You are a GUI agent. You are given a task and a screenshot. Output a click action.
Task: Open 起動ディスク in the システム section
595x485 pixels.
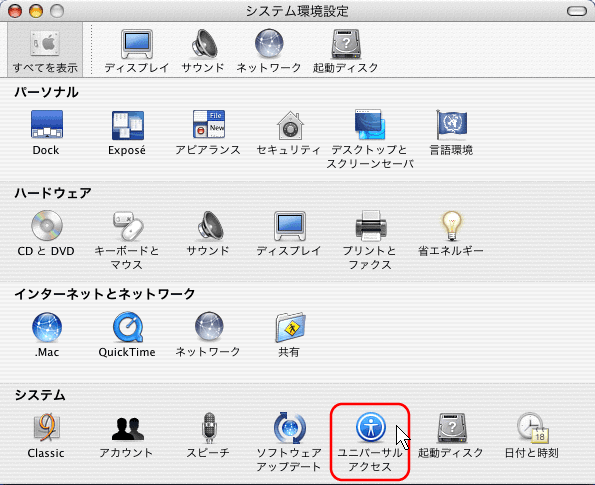[452, 428]
